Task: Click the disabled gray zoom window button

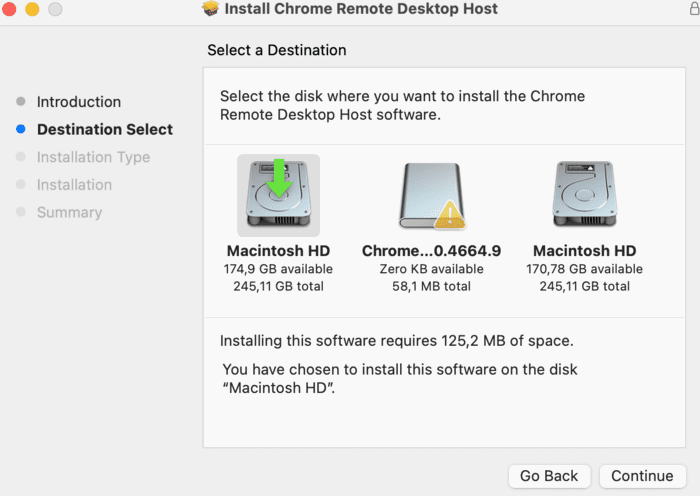Action: (55, 9)
